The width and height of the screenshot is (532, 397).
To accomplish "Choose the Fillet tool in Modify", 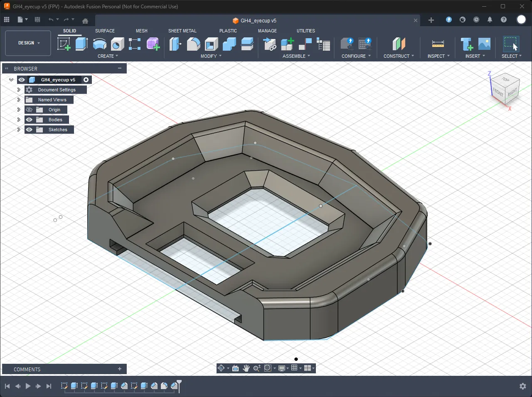I will click(193, 44).
